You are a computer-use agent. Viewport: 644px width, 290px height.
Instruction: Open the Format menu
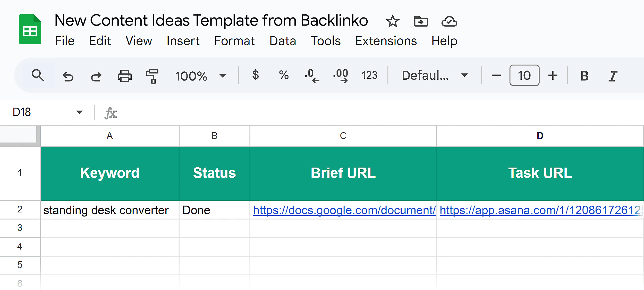[234, 41]
